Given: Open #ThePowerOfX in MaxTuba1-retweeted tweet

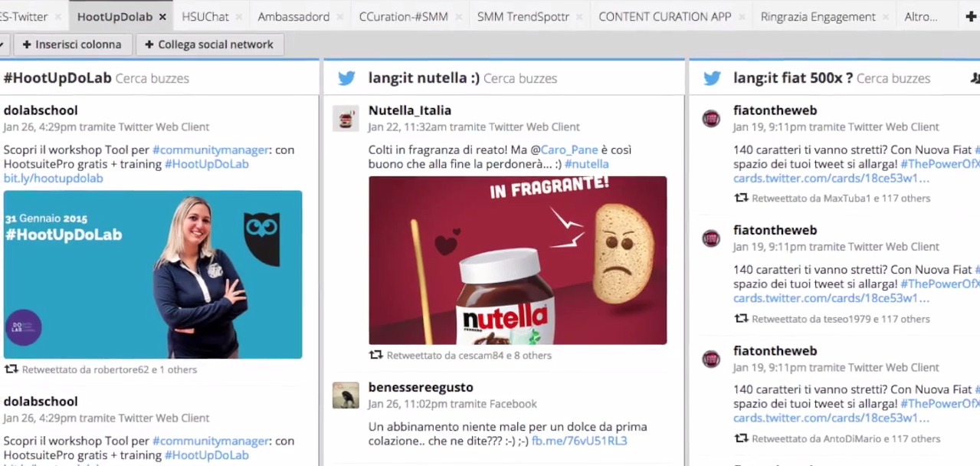Looking at the screenshot, I should click(939, 164).
